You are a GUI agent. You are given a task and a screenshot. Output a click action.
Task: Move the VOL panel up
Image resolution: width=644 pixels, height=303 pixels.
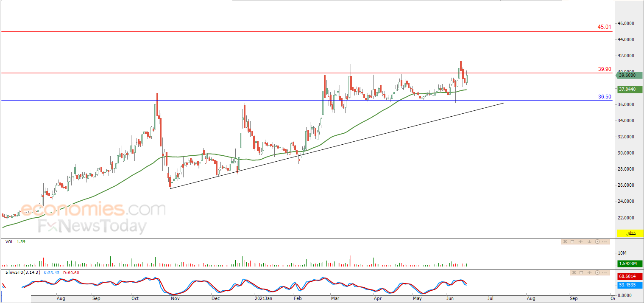[x=581, y=242]
